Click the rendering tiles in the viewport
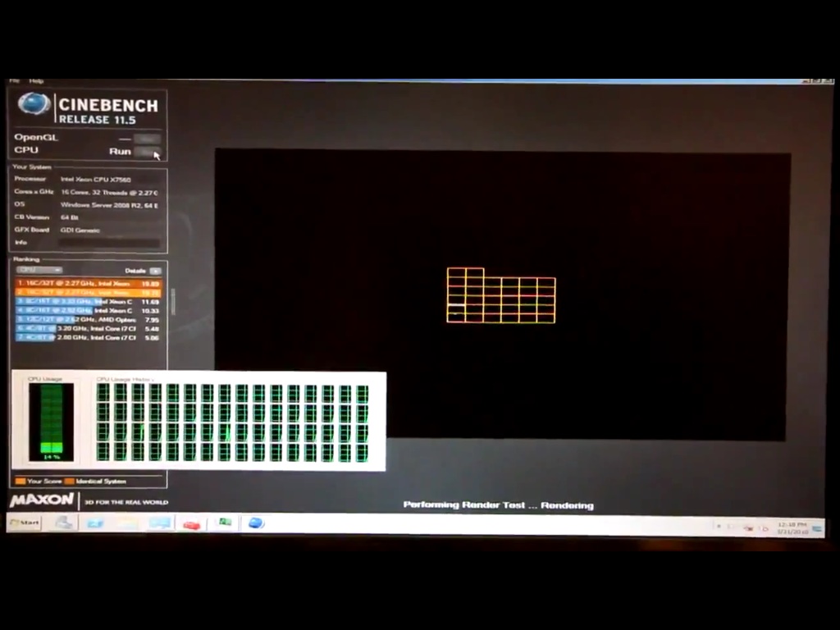 pyautogui.click(x=501, y=295)
